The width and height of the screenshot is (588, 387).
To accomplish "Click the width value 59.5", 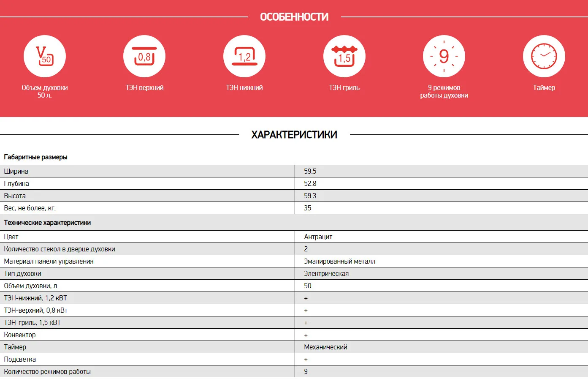I will 310,171.
